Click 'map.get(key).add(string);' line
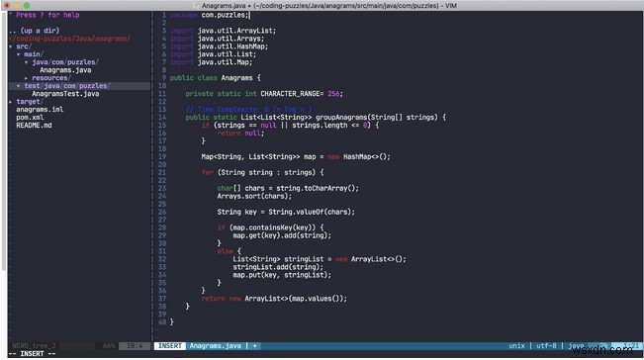This screenshot has width=644, height=360. click(282, 235)
